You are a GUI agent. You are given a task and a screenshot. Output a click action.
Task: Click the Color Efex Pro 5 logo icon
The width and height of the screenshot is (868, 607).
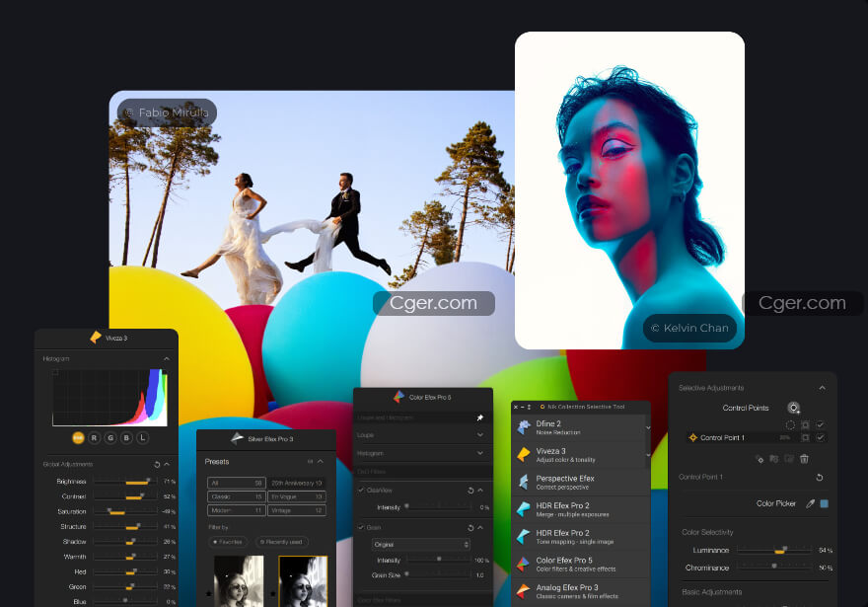point(399,397)
